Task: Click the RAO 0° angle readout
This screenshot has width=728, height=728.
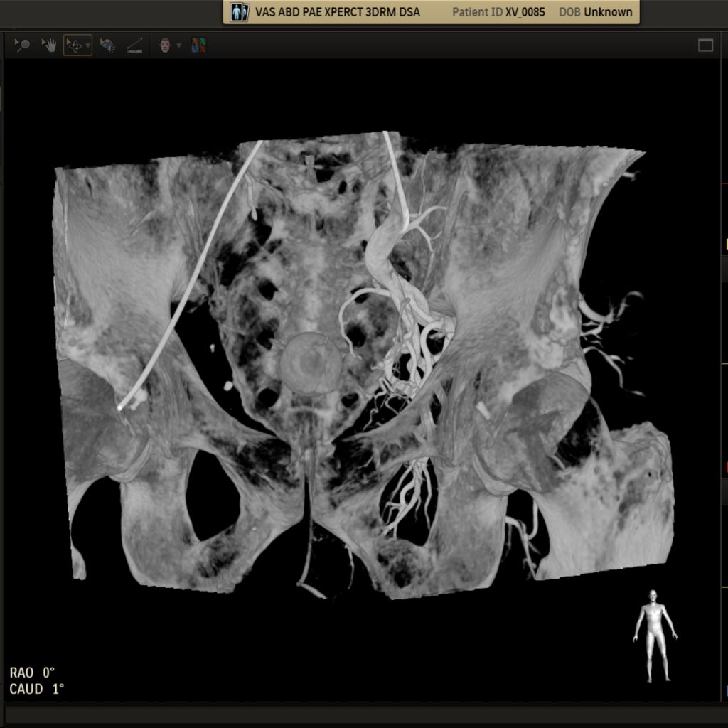Action: click(32, 672)
